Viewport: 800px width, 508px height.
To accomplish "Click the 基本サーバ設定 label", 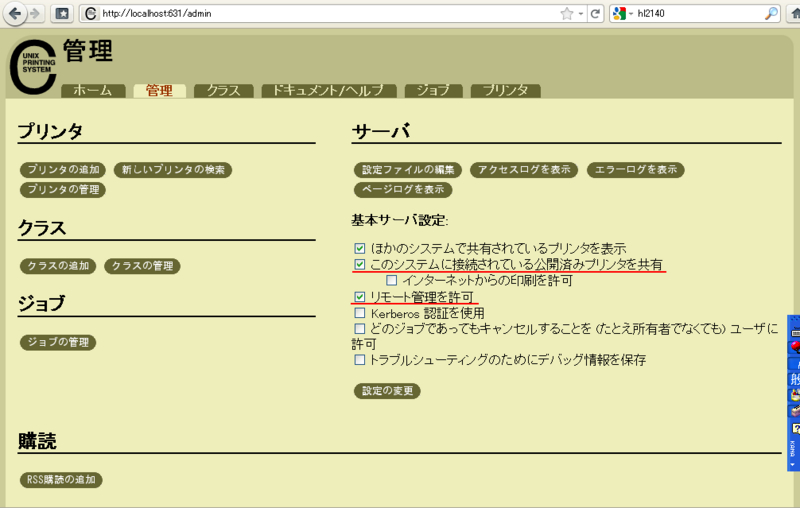I will pyautogui.click(x=399, y=220).
